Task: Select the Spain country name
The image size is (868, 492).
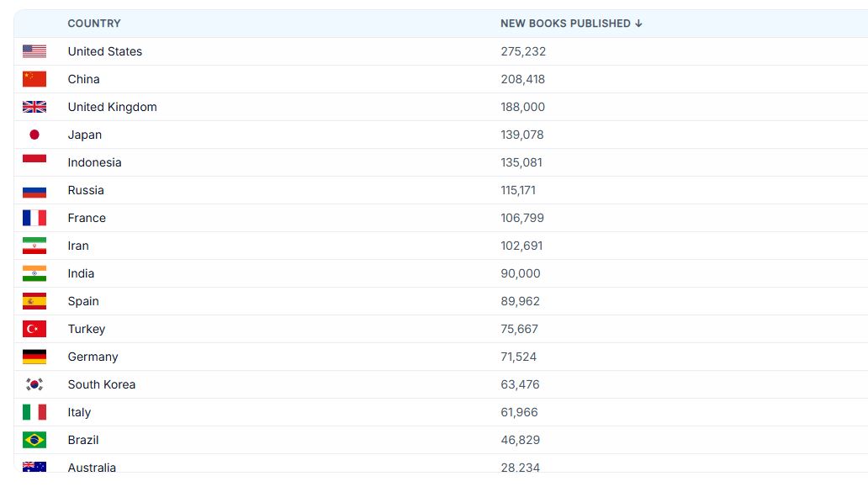Action: click(x=83, y=301)
